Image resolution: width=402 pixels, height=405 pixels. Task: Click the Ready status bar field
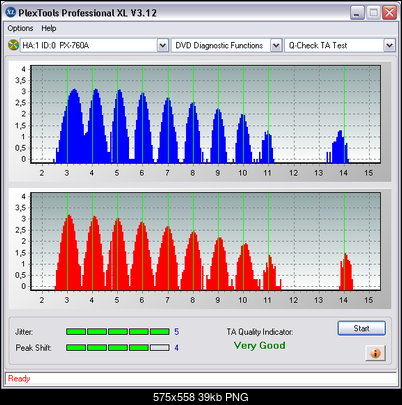tap(201, 379)
